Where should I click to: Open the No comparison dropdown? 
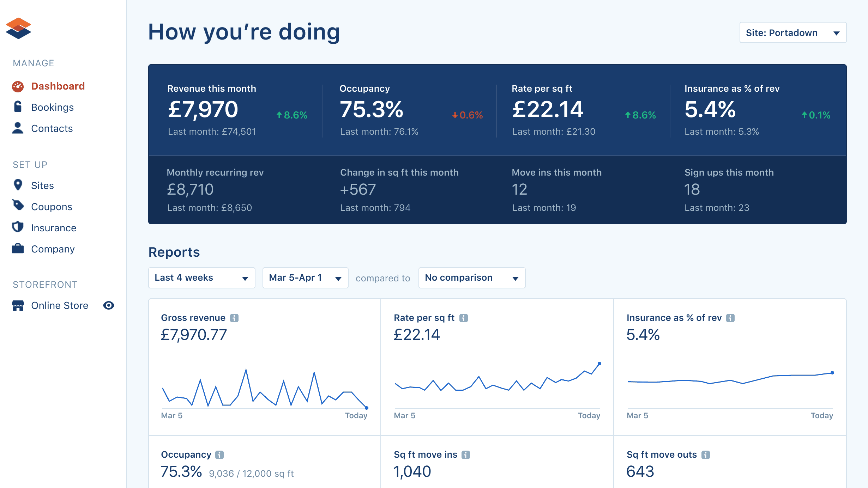471,278
